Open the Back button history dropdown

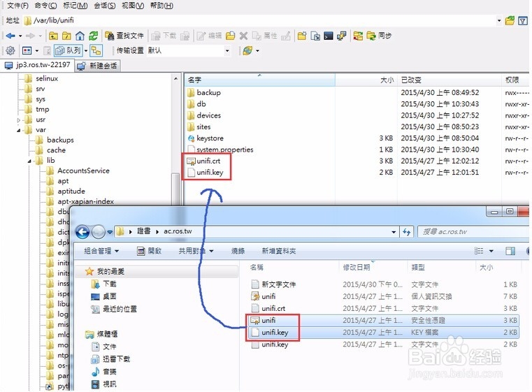point(20,36)
